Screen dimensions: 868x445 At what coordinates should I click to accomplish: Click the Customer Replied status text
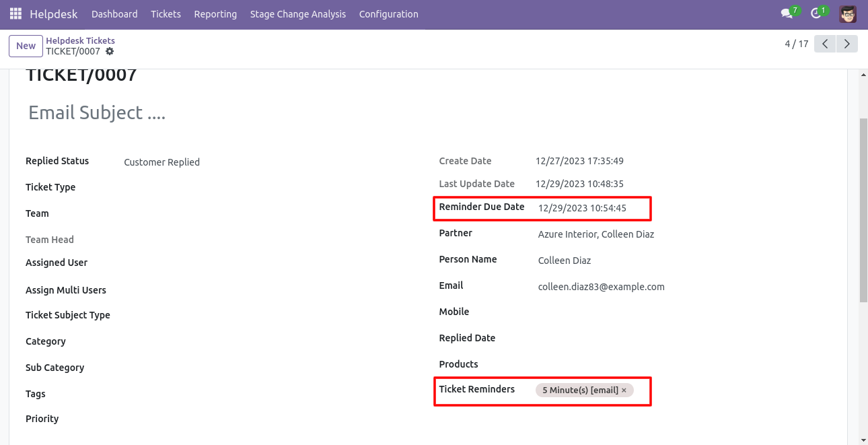pos(161,162)
